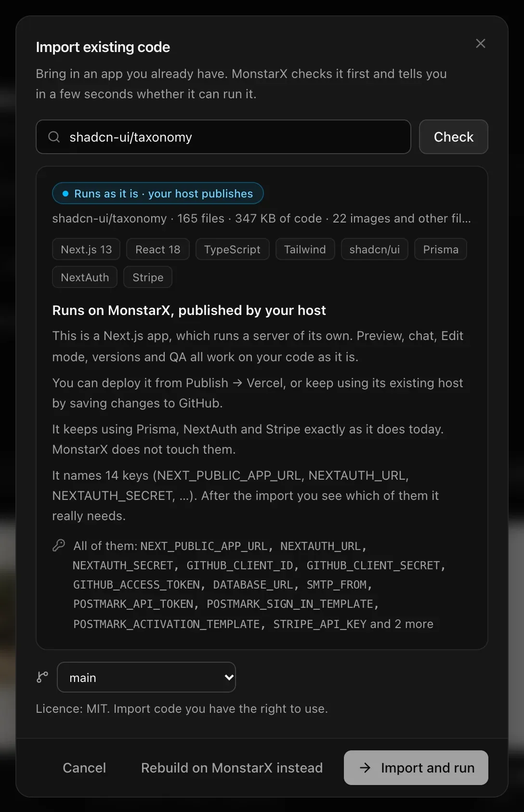
Task: Select the TypeScript tag
Action: (x=232, y=249)
